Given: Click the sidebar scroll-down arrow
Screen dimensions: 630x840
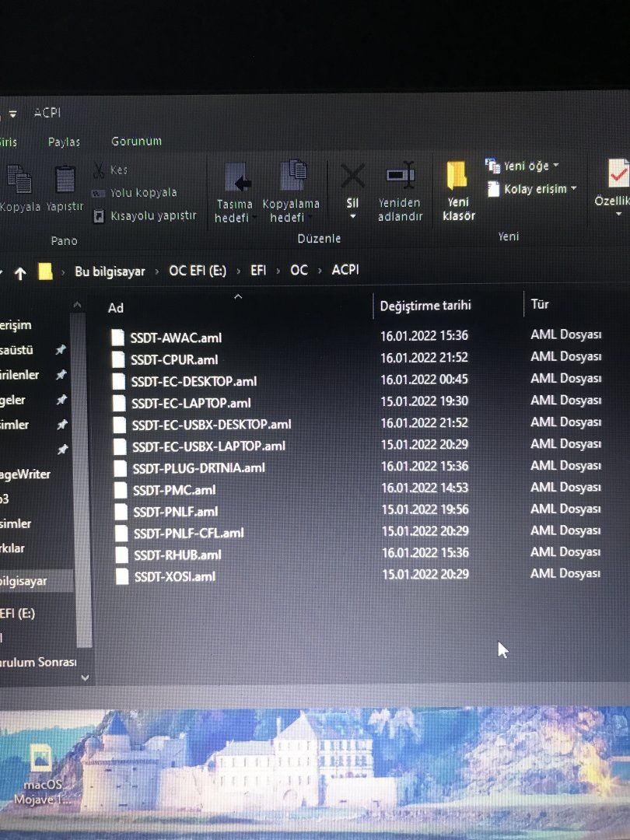Looking at the screenshot, I should 85,677.
